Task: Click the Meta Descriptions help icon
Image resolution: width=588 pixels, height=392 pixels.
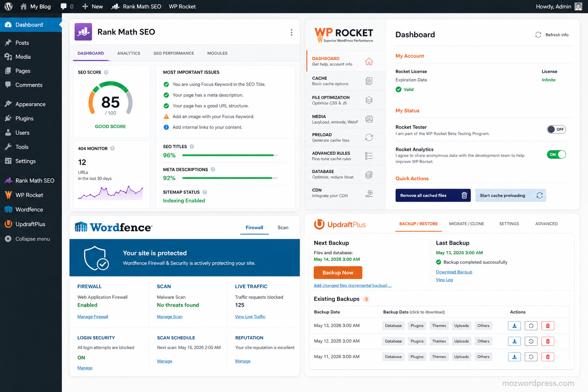Action: tap(213, 170)
